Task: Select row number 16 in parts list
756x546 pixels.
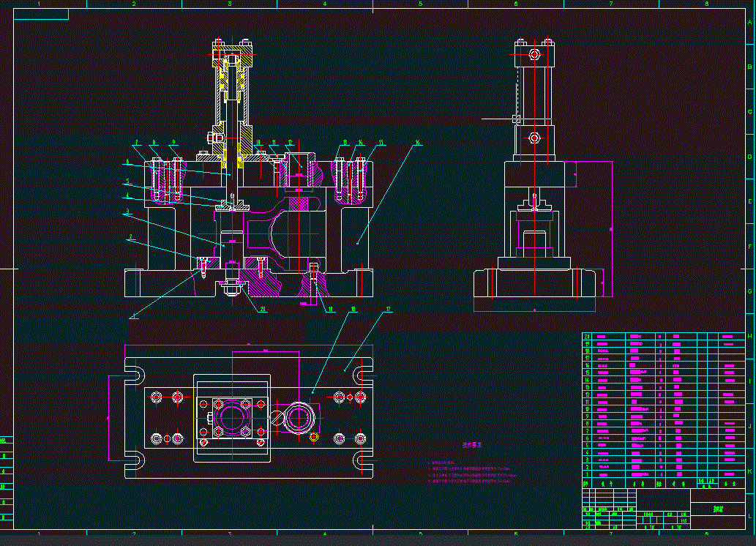Action: (x=664, y=365)
